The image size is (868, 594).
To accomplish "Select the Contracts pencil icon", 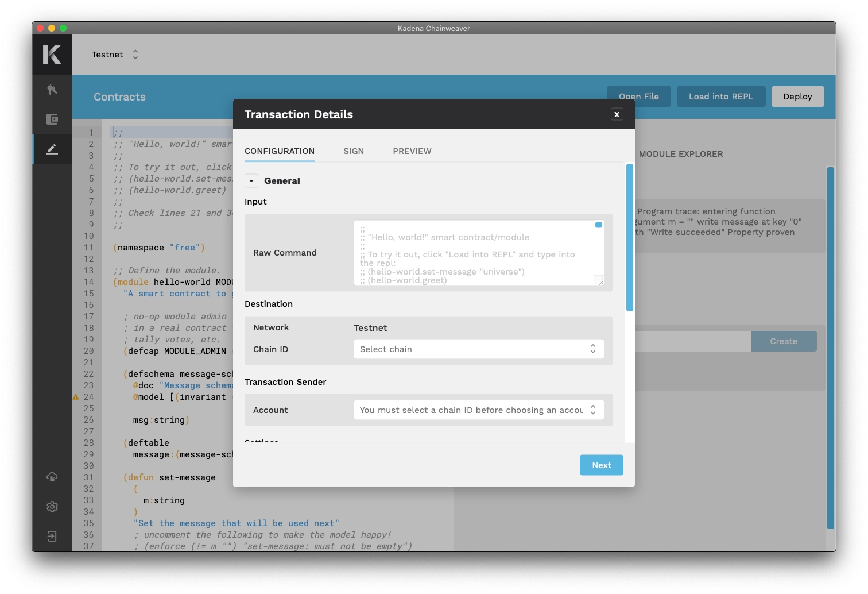I will pos(52,149).
